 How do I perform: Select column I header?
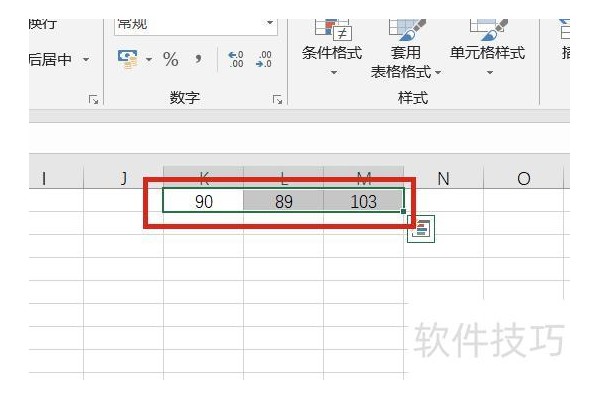coord(56,178)
